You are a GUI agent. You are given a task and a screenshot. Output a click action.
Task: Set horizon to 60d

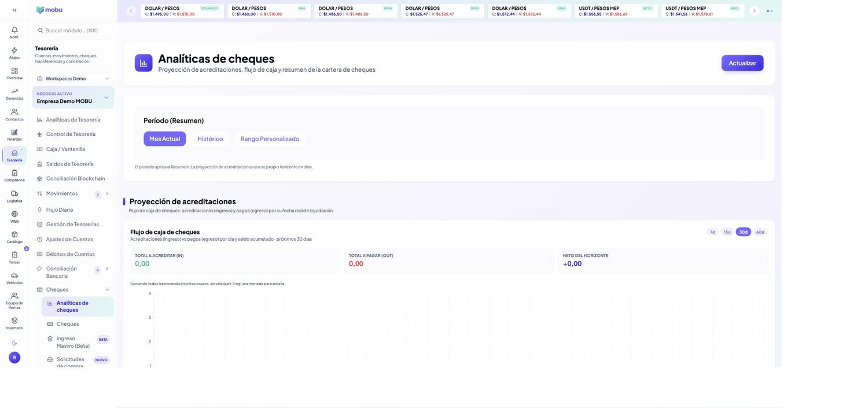pyautogui.click(x=760, y=232)
